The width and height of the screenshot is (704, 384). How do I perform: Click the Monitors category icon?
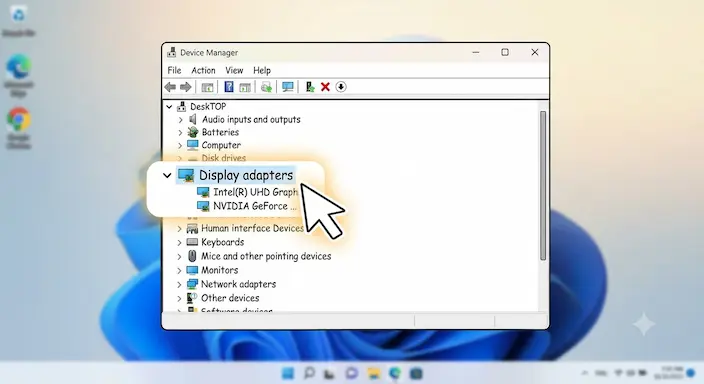(192, 270)
